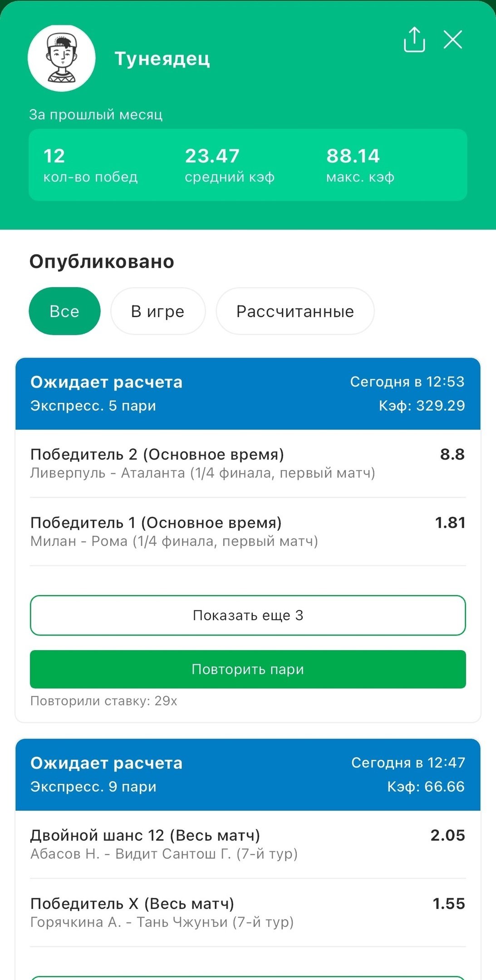This screenshot has width=496, height=980.
Task: Select the Все filter tab
Action: tap(64, 311)
